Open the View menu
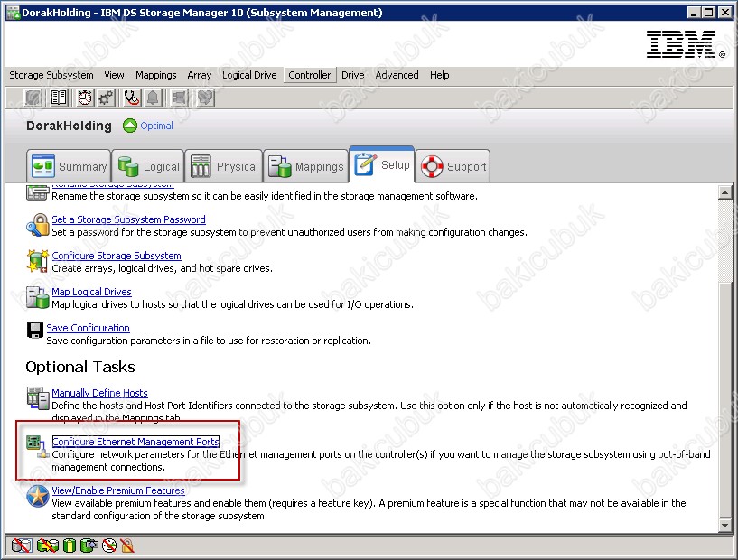 pyautogui.click(x=115, y=75)
